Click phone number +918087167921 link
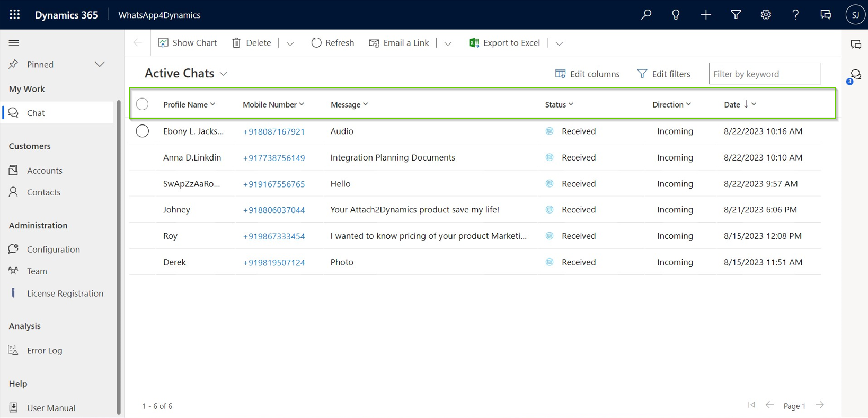The height and width of the screenshot is (418, 868). pos(274,131)
